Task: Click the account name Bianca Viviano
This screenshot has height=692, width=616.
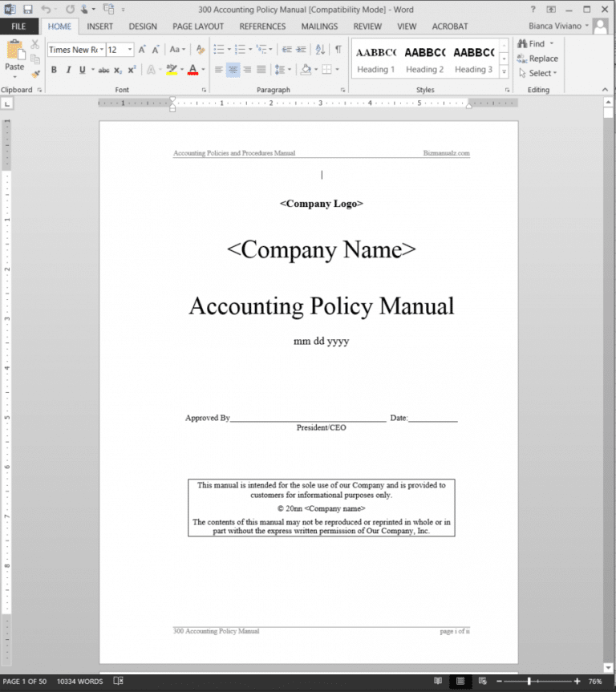Action: [555, 26]
